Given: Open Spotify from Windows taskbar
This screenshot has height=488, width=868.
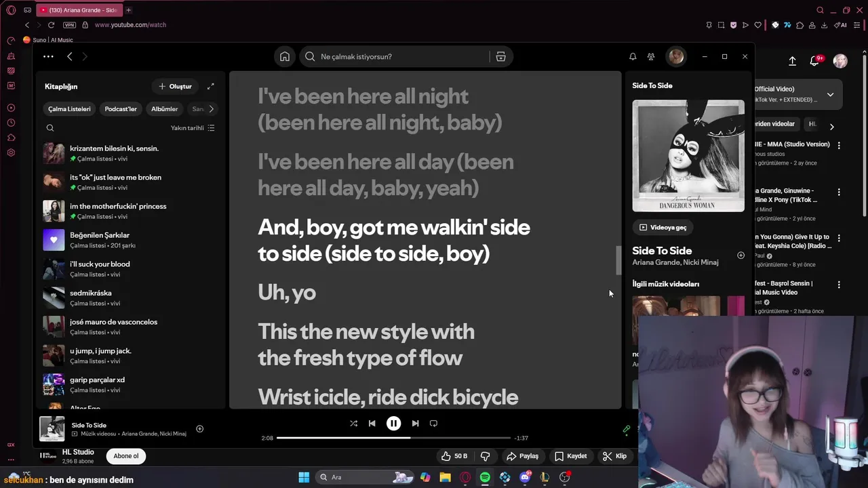Looking at the screenshot, I should [x=485, y=477].
